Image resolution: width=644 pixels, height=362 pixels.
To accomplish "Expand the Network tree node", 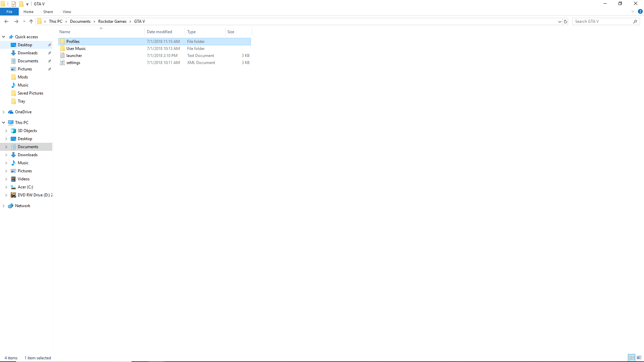I will point(4,206).
